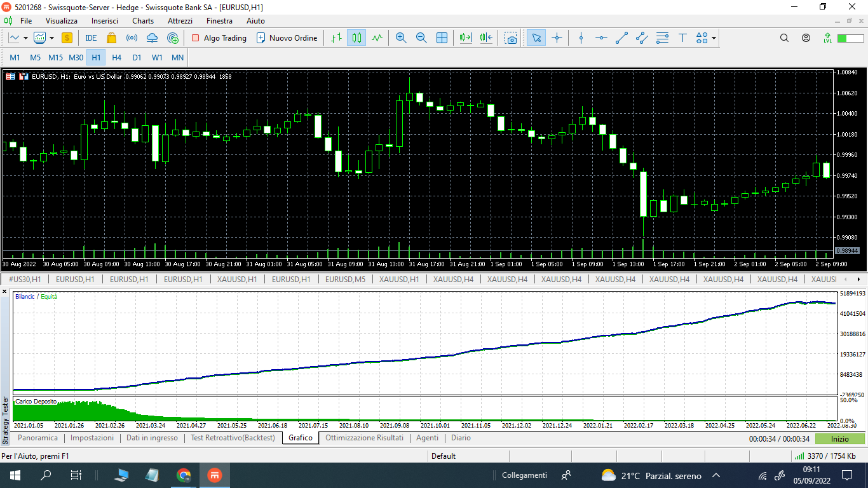868x488 pixels.
Task: Switch to the Impostazioni tab
Action: click(x=92, y=438)
